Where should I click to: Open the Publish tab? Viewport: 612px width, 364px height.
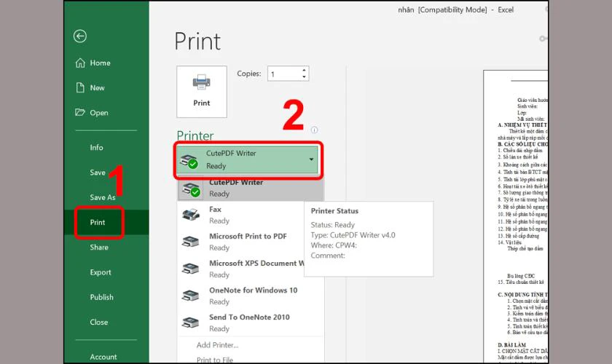pos(106,297)
